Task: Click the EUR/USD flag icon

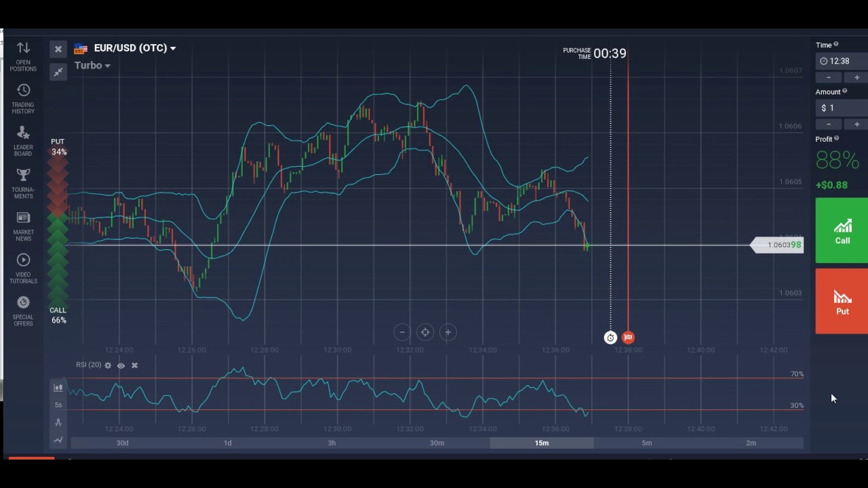Action: (81, 49)
